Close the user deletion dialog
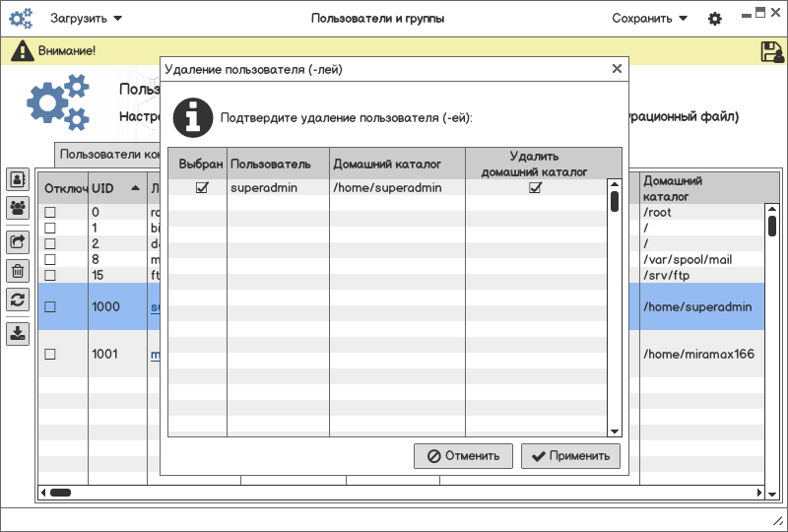 pyautogui.click(x=617, y=69)
